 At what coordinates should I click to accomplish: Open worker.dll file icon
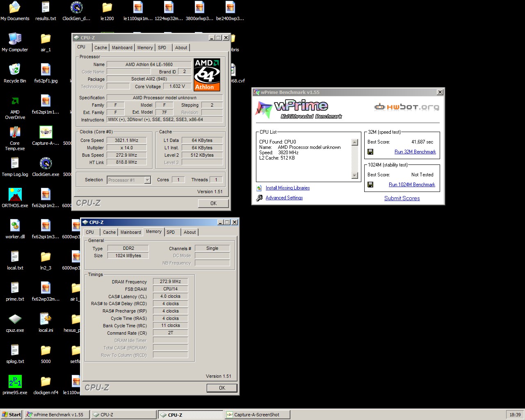pos(15,229)
